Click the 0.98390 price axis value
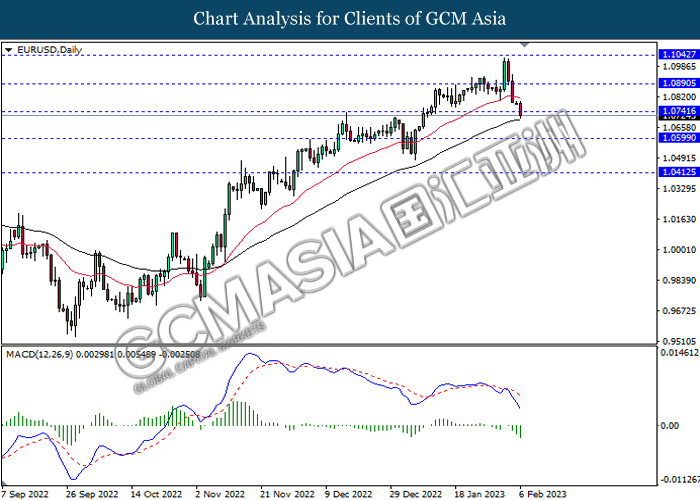700x500 pixels. point(679,280)
